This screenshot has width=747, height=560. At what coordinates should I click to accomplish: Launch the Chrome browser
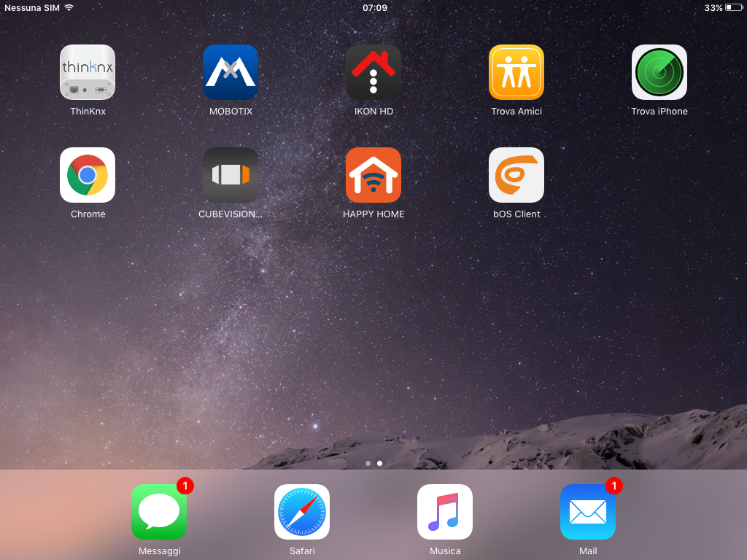click(88, 175)
